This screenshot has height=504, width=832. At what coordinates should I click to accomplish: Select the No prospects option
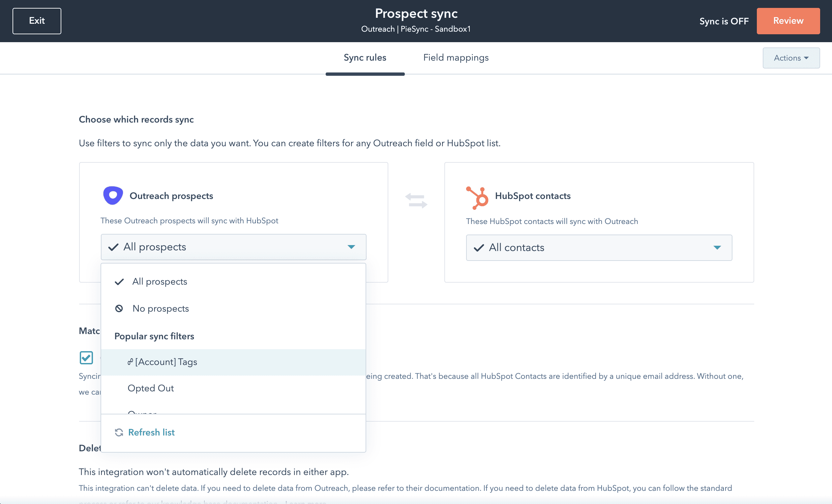pos(161,308)
